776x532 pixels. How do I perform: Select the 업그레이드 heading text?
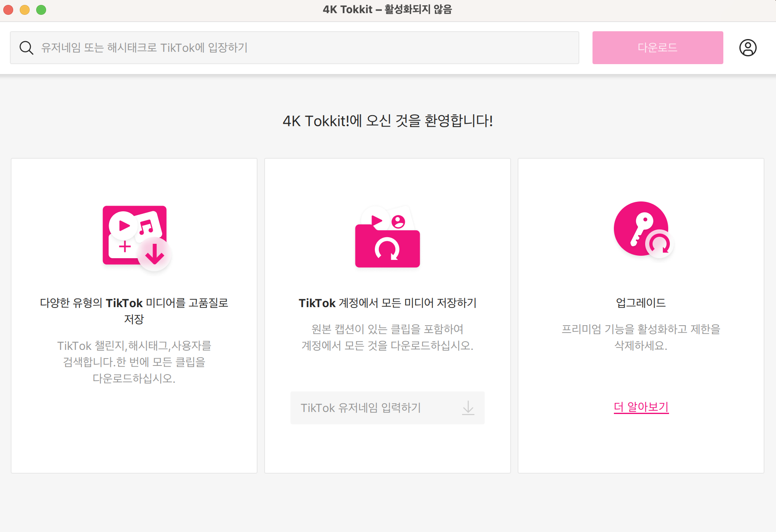click(641, 303)
